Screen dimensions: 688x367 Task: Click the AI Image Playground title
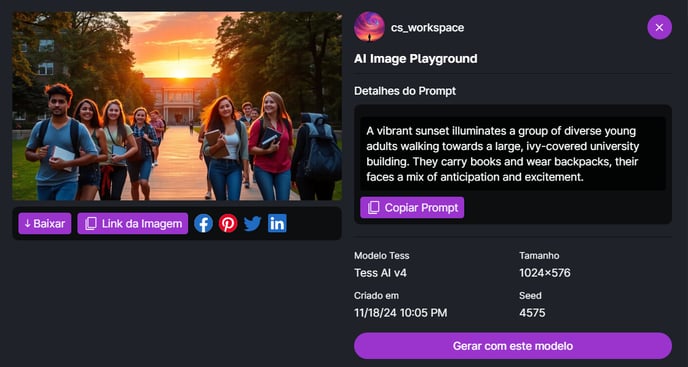click(x=416, y=59)
